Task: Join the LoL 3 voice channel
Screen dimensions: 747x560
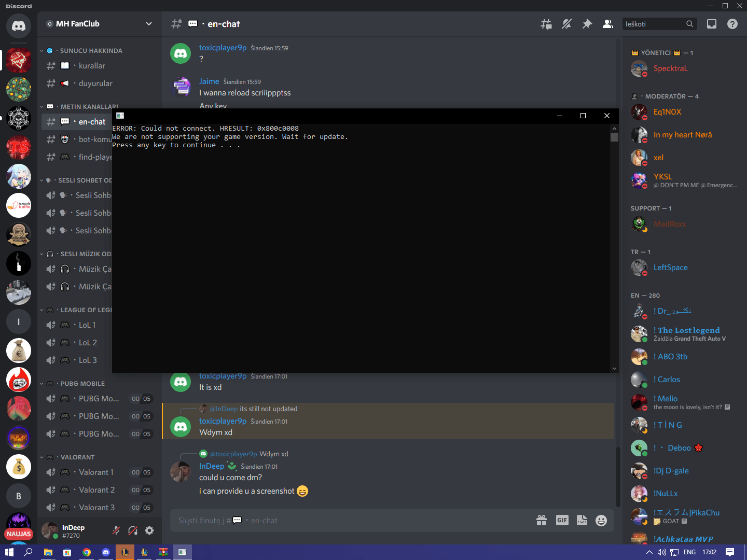Action: (x=77, y=360)
